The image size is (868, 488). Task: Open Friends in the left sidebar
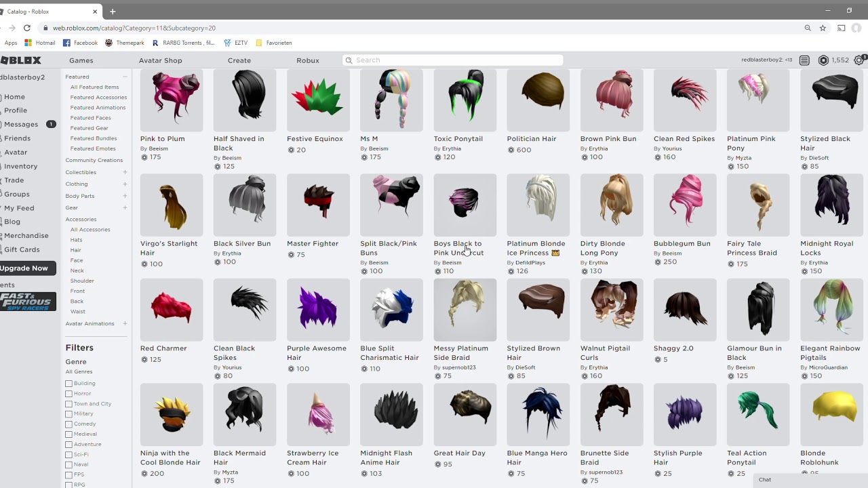17,138
